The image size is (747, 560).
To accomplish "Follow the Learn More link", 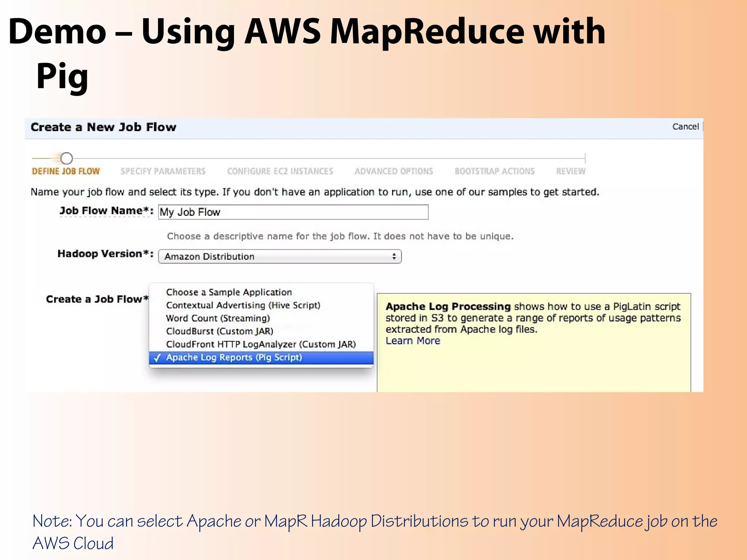I will click(x=413, y=341).
